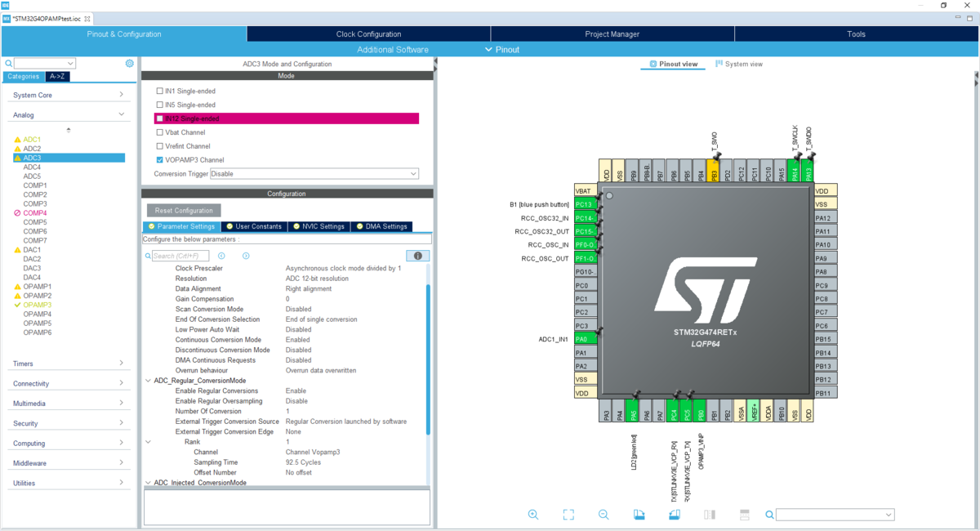The image size is (980, 531).
Task: Focus the parameter Search (Ctrl+F) field
Action: coord(180,256)
